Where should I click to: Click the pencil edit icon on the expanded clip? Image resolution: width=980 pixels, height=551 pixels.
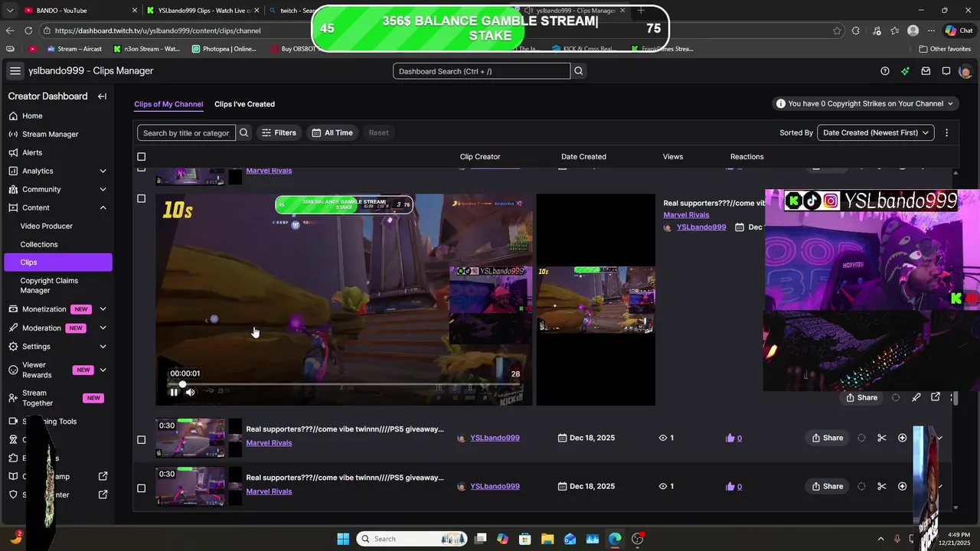(916, 397)
